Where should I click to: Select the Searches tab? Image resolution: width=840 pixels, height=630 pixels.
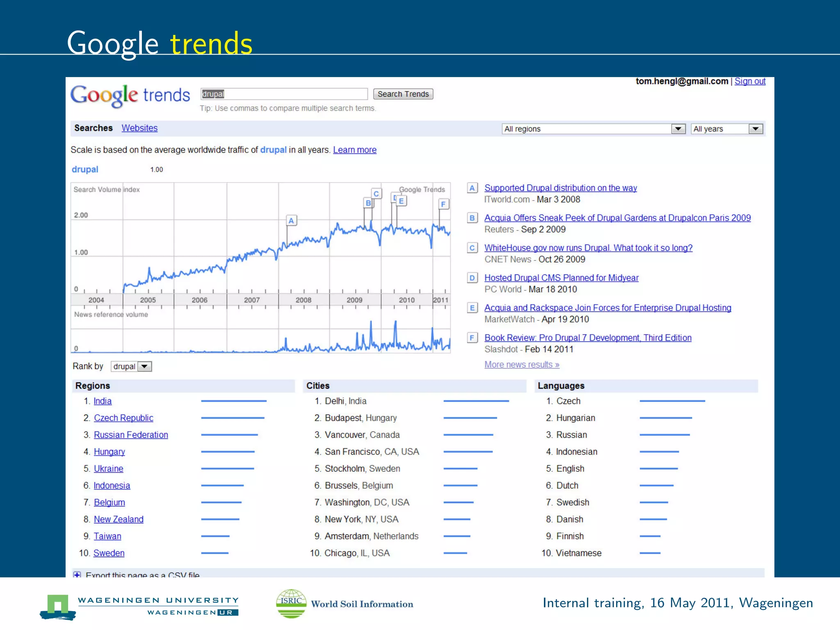[x=94, y=128]
